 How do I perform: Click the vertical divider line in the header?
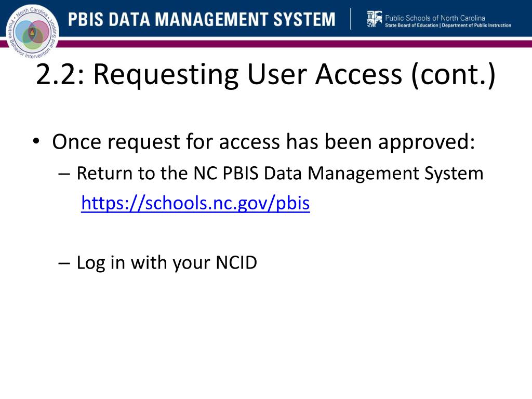point(351,19)
